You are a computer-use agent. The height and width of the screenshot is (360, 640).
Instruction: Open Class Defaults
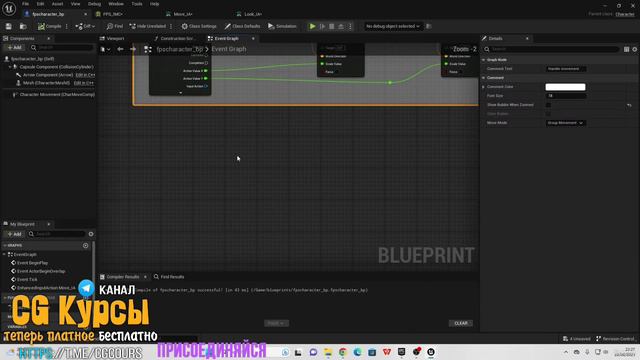coord(242,26)
